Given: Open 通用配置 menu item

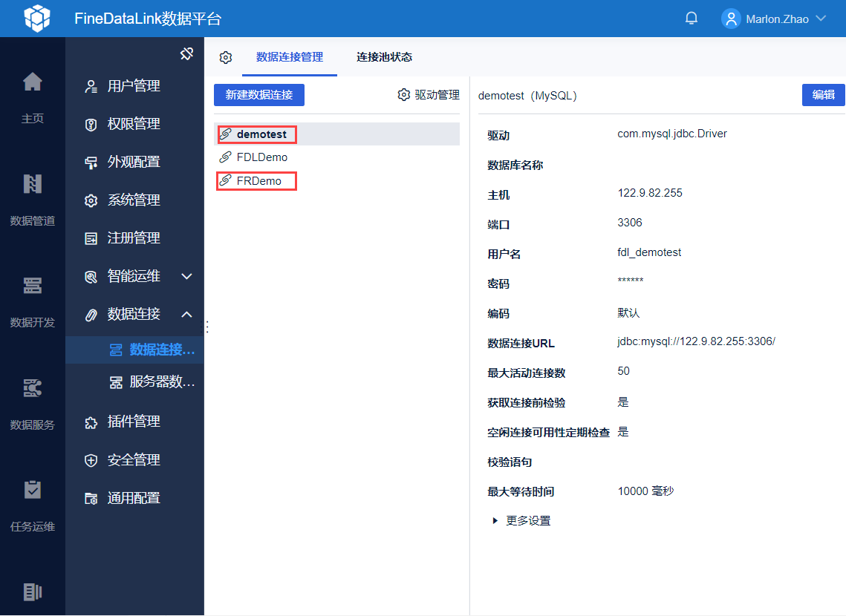Looking at the screenshot, I should 134,498.
